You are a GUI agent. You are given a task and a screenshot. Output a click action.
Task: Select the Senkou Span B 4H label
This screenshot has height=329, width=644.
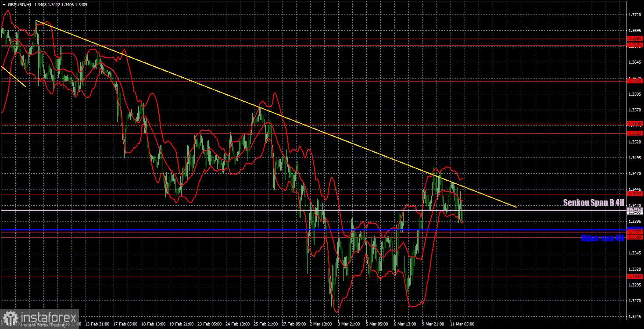click(x=594, y=203)
